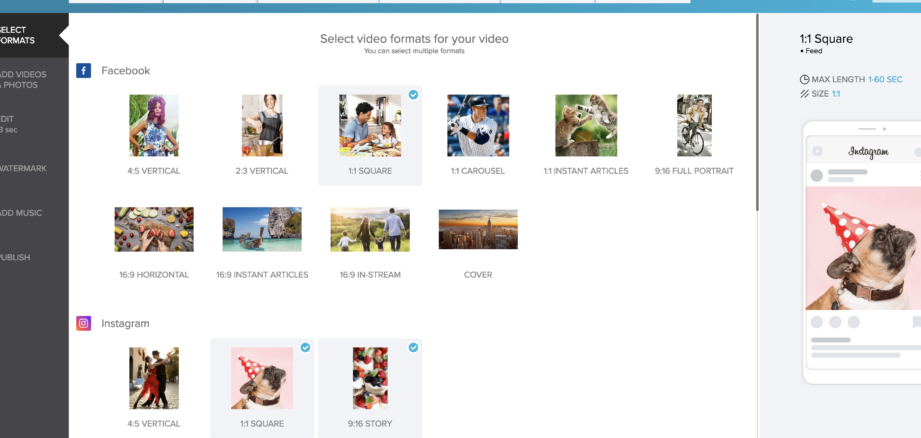This screenshot has width=921, height=438.
Task: Pick the 9:16 Full Portrait format thumbnail
Action: click(x=694, y=126)
